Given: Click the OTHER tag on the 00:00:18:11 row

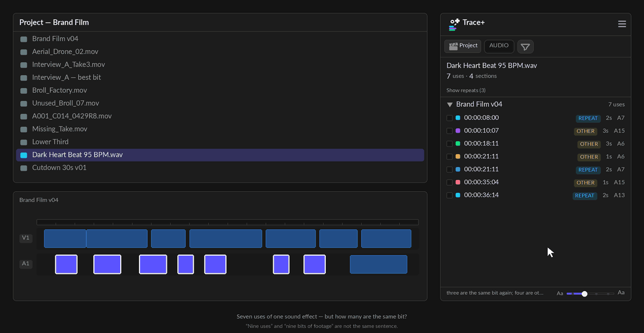Looking at the screenshot, I should [x=589, y=144].
